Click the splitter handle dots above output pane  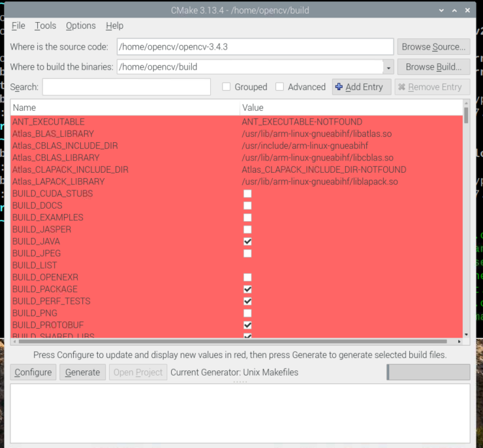[x=240, y=382]
